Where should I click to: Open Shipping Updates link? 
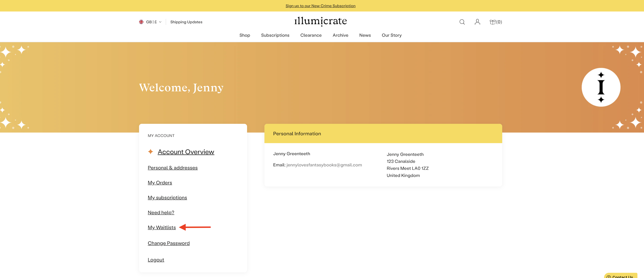186,22
